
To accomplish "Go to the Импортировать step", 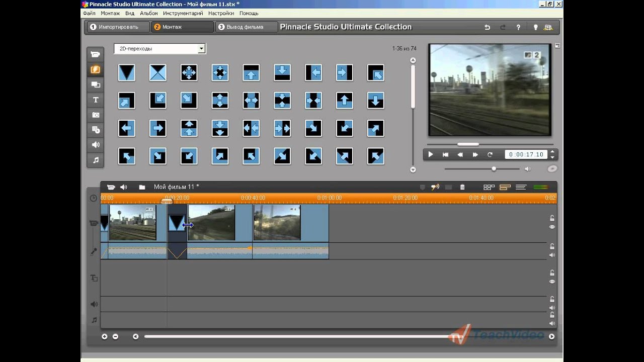I will 117,27.
